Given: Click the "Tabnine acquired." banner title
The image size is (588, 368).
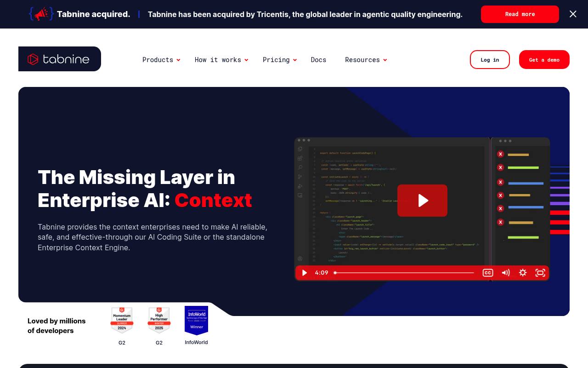Looking at the screenshot, I should 94,14.
